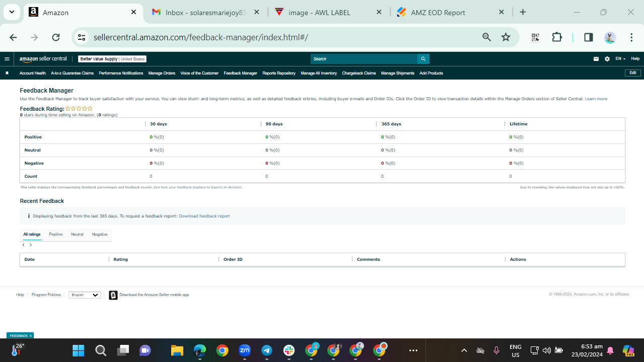Open File Explorer from the taskbar
This screenshot has height=362, width=644.
click(x=177, y=350)
